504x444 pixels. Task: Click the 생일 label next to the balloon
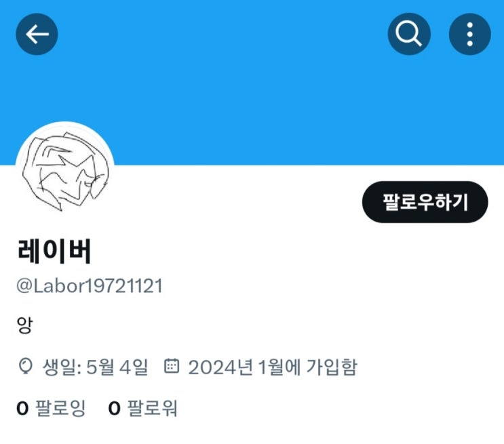coord(60,367)
